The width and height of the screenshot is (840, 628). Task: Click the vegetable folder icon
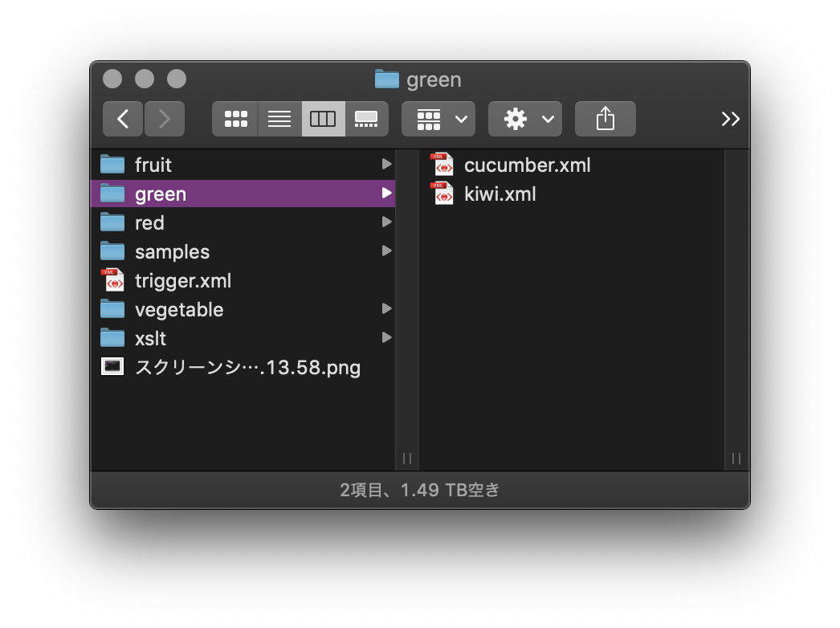[x=112, y=309]
